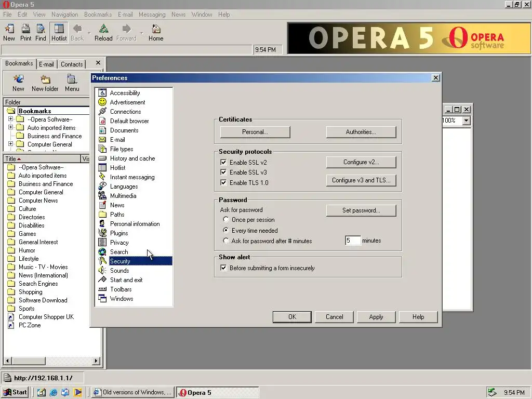Click the Print toolbar icon
Screen dimensions: 532x399
[x=25, y=32]
